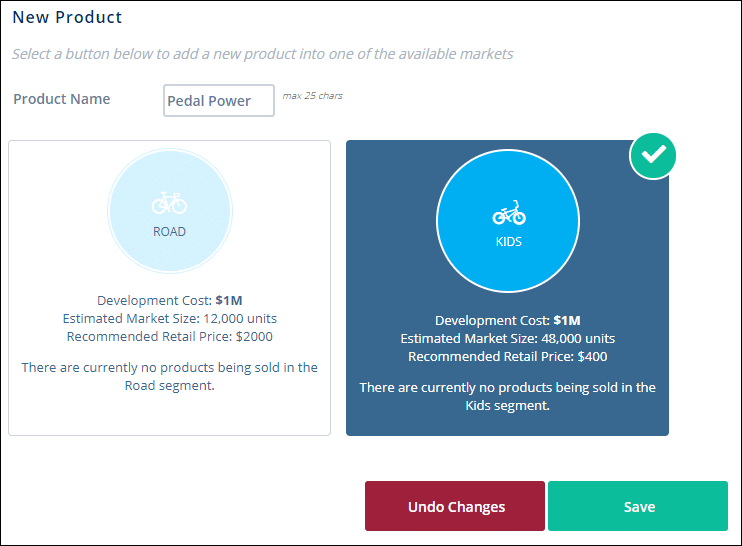
Task: Click the Kids segment no-products message
Action: pyautogui.click(x=507, y=396)
